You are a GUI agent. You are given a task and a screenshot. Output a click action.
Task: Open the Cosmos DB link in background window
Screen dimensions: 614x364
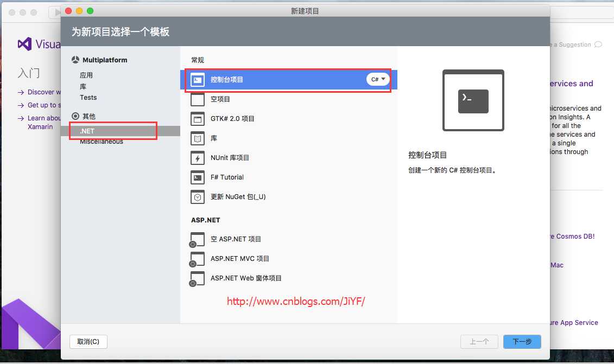click(x=573, y=237)
